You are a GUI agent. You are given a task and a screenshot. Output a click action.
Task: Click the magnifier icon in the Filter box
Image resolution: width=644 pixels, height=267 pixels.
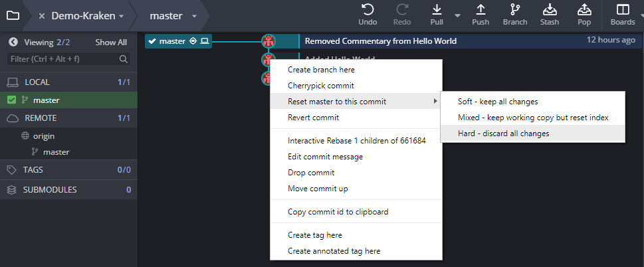pyautogui.click(x=123, y=59)
